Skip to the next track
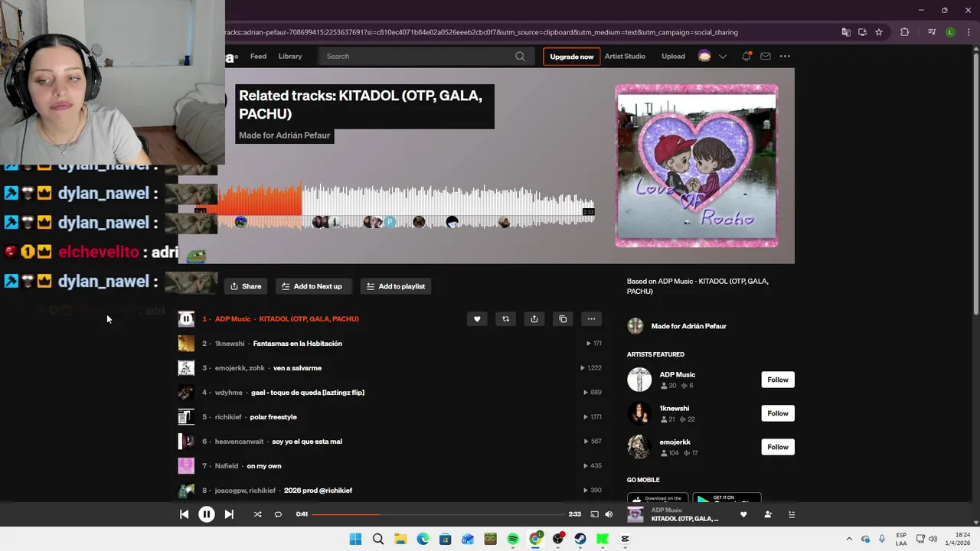Image resolution: width=980 pixels, height=551 pixels. tap(229, 514)
